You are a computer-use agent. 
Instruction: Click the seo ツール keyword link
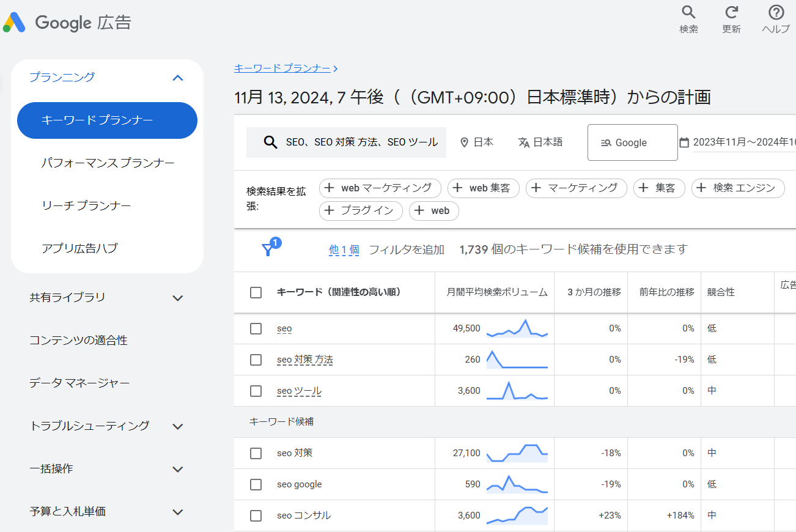(x=299, y=391)
